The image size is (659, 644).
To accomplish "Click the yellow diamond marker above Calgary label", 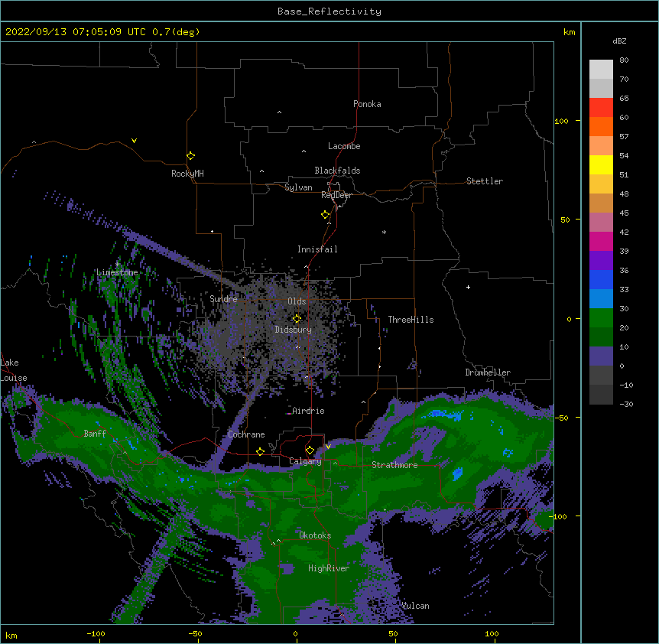I will [310, 450].
